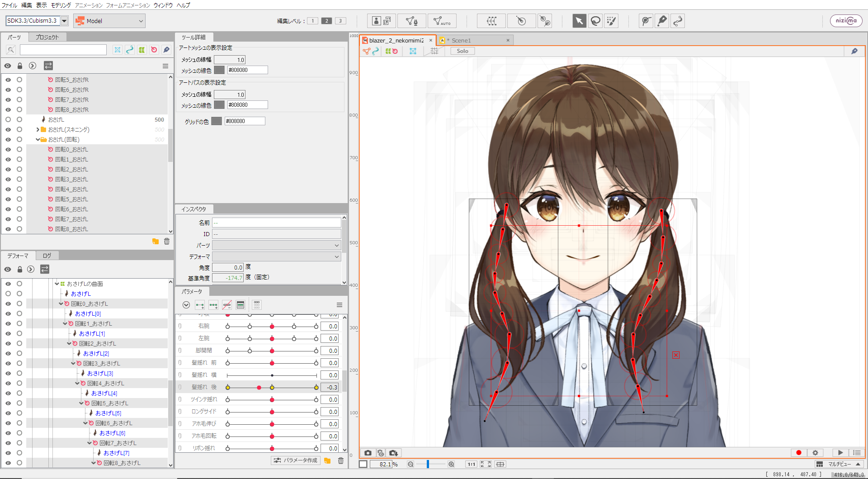Click the mesh line color swatch
The image size is (868, 479).
pyautogui.click(x=219, y=70)
